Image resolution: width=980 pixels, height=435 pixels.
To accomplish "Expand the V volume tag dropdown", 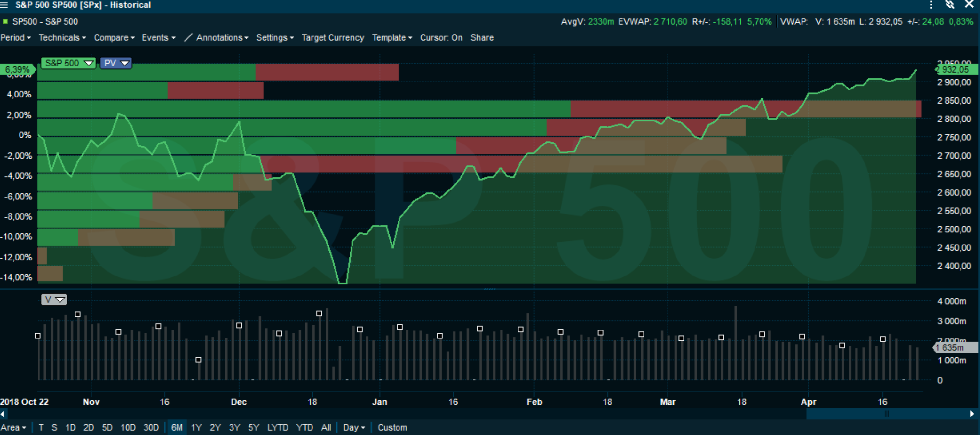I will (x=60, y=299).
